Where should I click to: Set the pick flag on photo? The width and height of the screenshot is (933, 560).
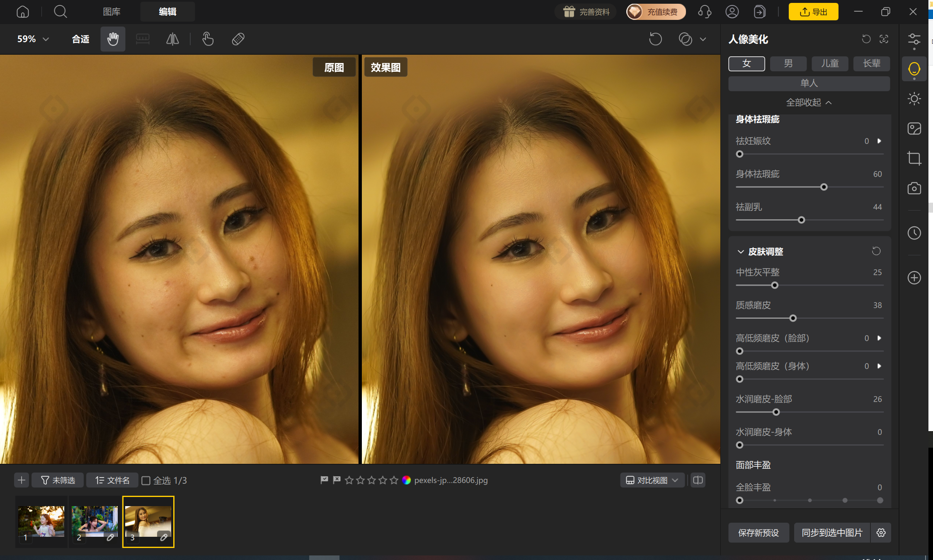click(x=324, y=480)
